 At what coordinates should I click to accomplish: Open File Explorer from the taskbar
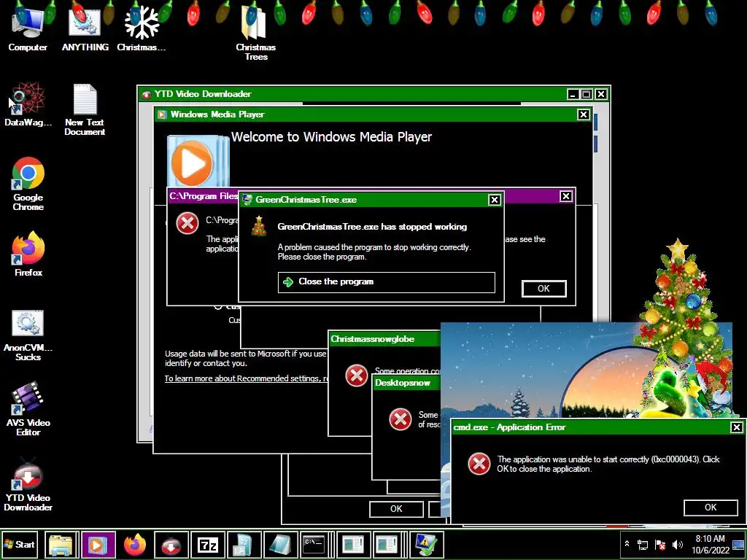61,544
